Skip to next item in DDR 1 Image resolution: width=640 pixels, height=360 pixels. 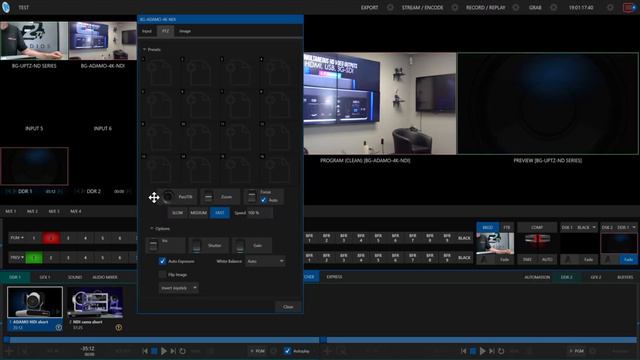pyautogui.click(x=173, y=351)
